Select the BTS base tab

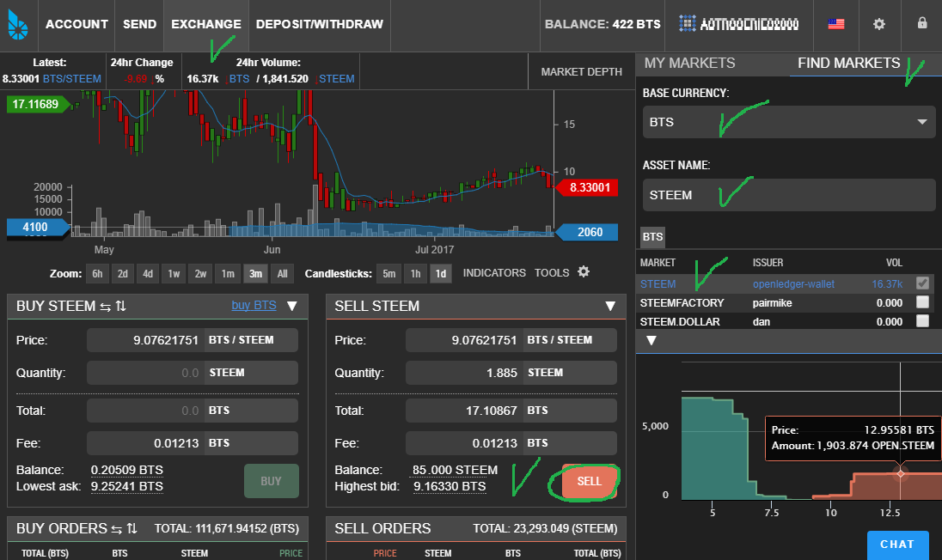tap(652, 236)
